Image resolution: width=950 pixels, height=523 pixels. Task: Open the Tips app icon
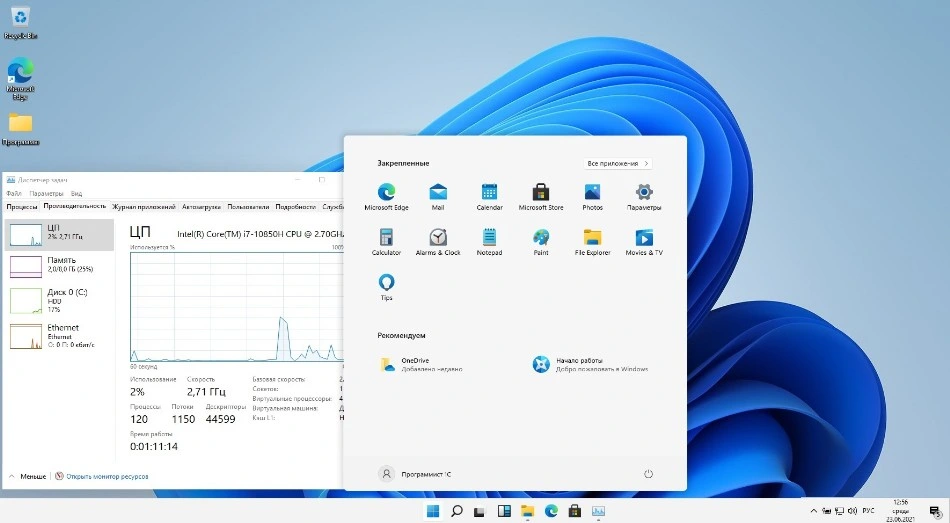click(386, 283)
